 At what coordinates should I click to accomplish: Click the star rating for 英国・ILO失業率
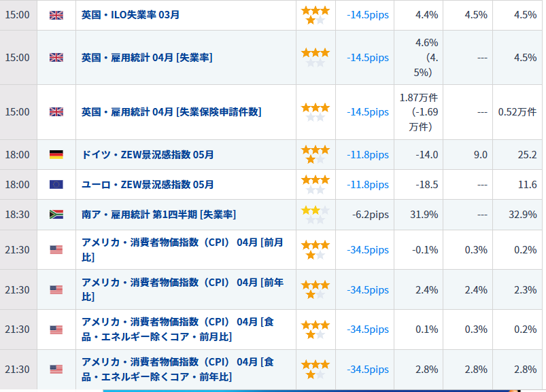(x=315, y=15)
